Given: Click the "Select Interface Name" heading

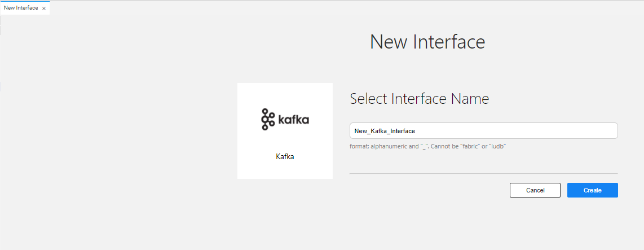Looking at the screenshot, I should pos(420,99).
